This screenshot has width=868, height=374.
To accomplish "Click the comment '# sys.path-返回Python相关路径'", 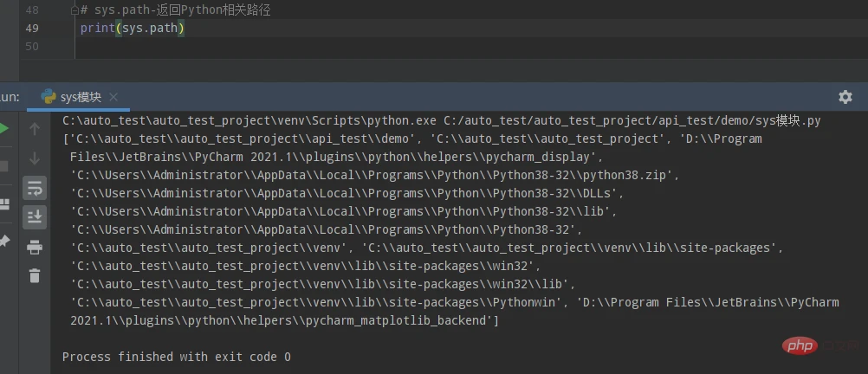I will [x=176, y=10].
